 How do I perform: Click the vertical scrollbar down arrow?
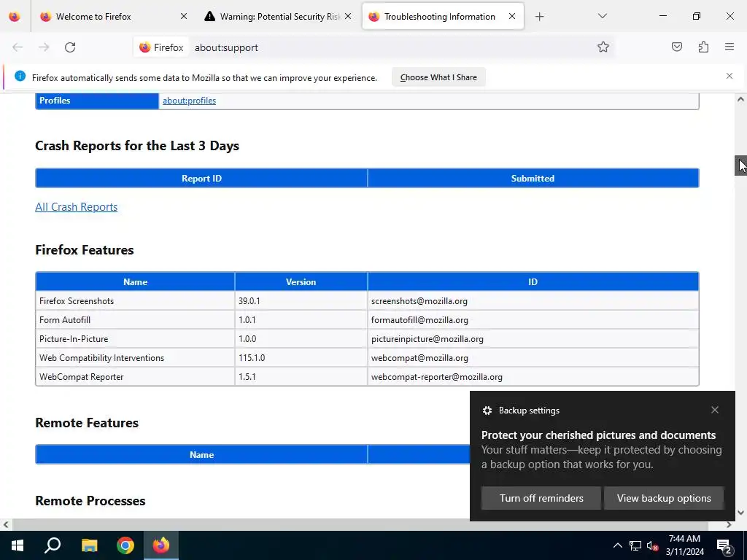740,513
